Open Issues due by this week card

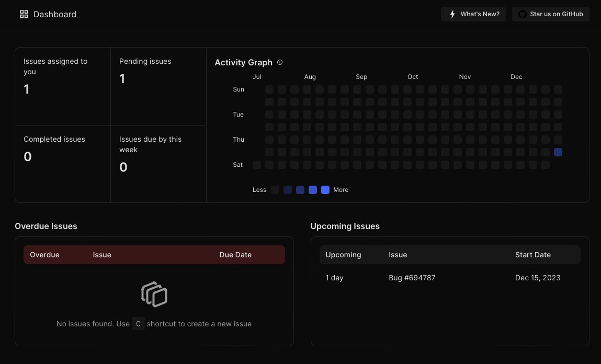(x=158, y=164)
